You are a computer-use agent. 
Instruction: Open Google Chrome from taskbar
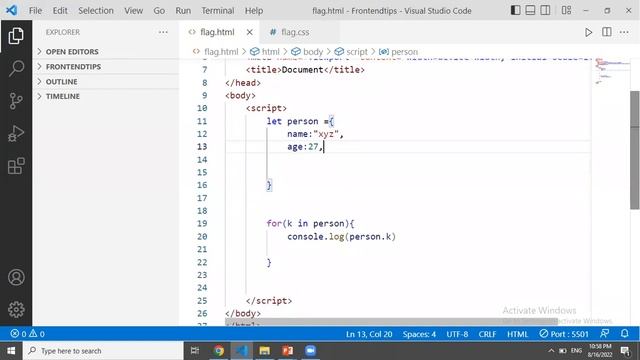point(219,351)
